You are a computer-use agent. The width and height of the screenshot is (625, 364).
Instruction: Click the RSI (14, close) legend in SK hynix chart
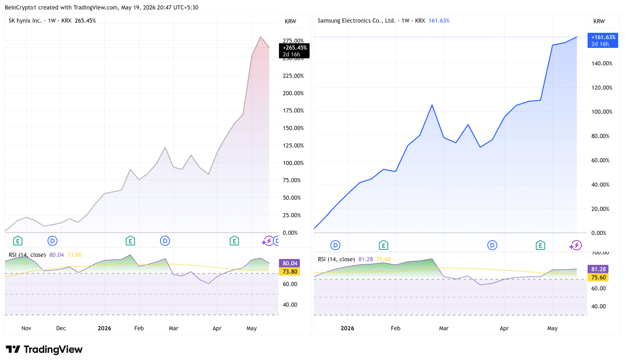point(27,255)
